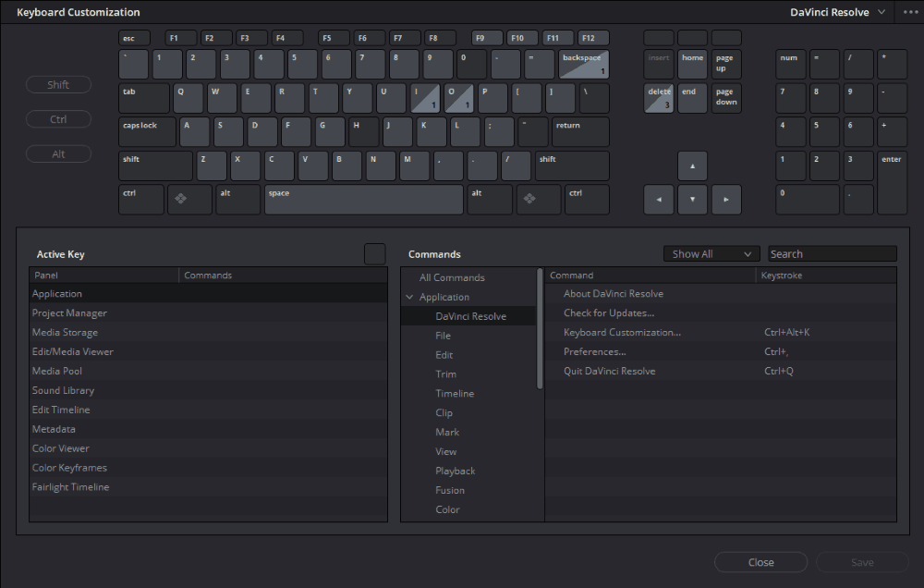
Task: Click the delete key
Action: click(x=658, y=98)
